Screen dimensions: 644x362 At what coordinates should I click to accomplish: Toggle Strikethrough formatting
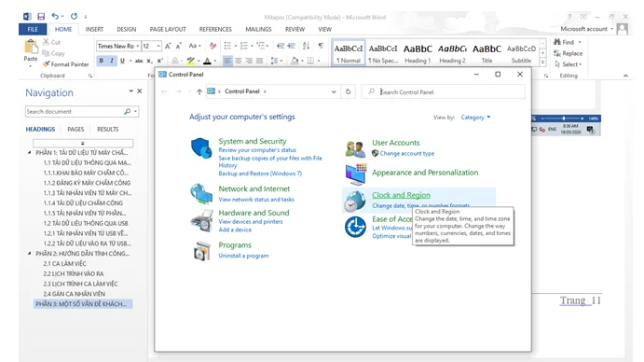(139, 61)
